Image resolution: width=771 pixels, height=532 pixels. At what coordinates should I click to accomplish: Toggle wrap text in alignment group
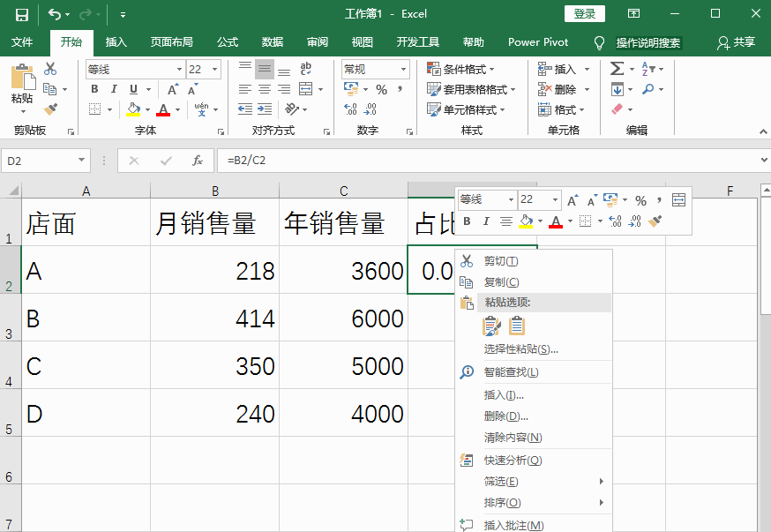(305, 69)
